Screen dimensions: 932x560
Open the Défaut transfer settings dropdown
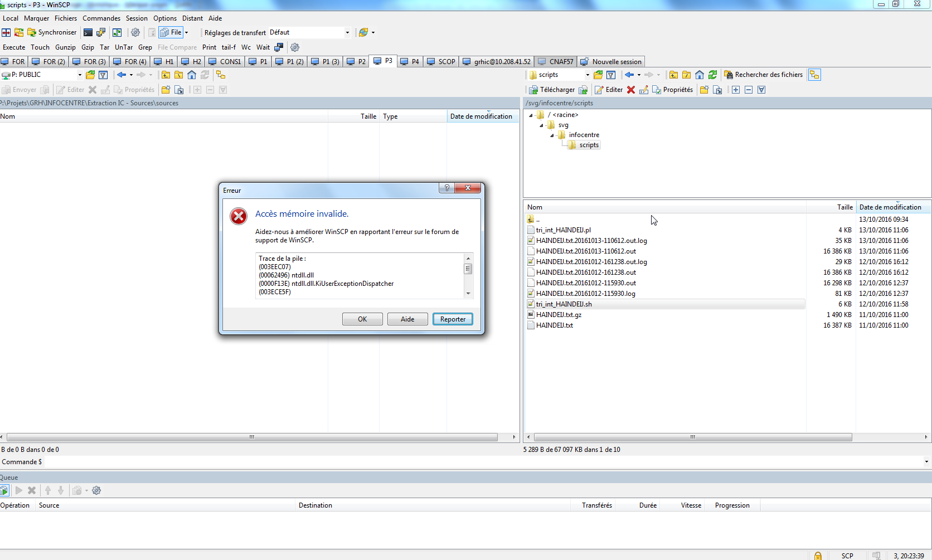(347, 32)
